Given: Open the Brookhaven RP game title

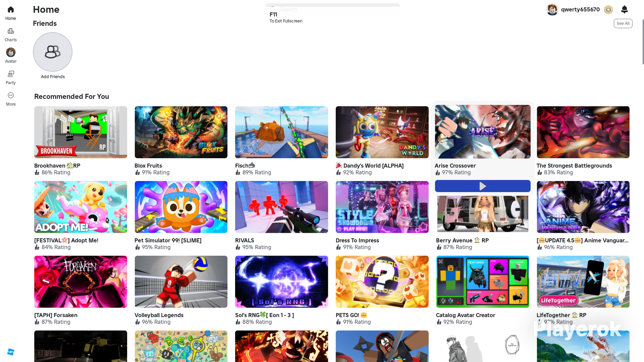Looking at the screenshot, I should [x=57, y=165].
